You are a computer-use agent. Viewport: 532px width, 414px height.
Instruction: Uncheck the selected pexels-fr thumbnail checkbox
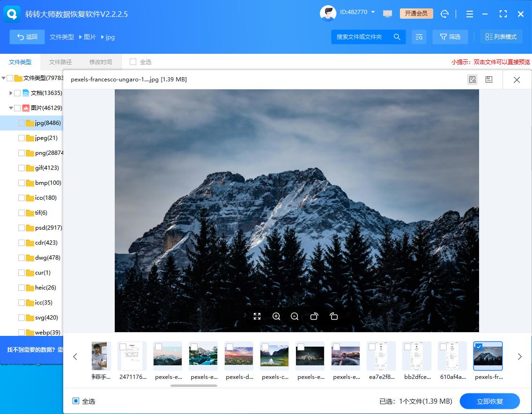click(x=478, y=346)
